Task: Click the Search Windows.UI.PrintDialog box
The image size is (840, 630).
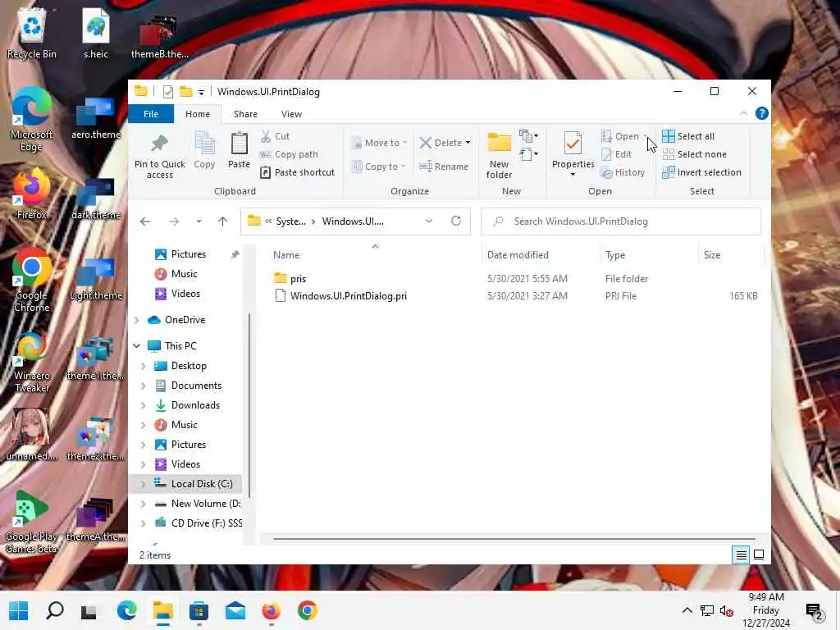Action: 621,221
